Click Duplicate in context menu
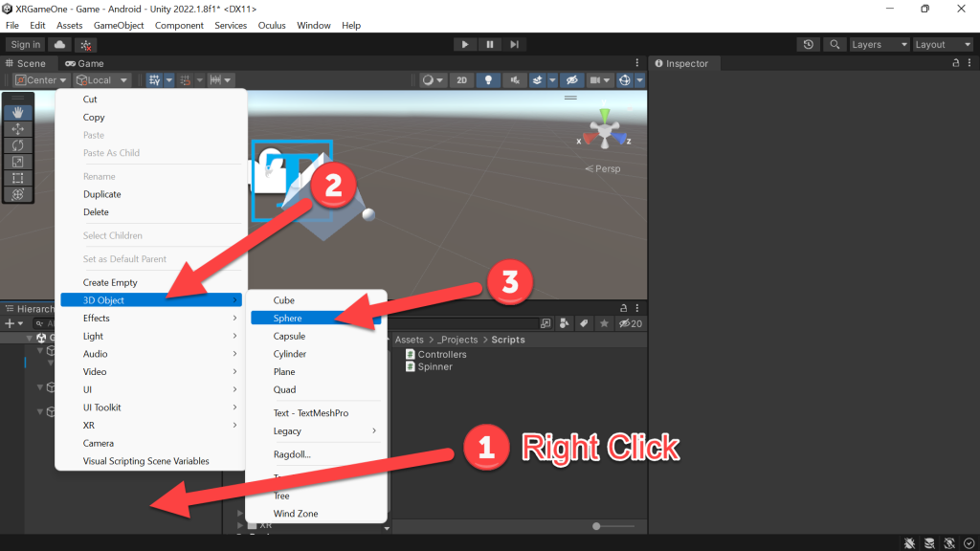This screenshot has height=551, width=980. pos(151,194)
